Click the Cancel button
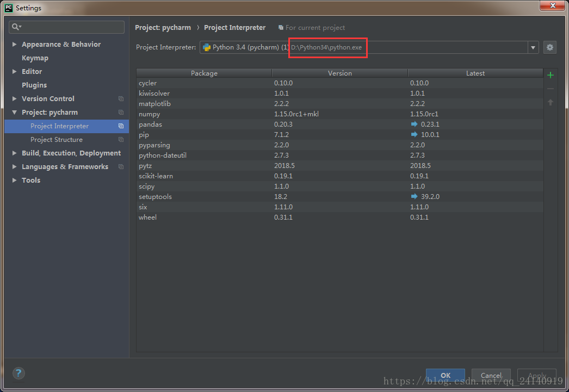 [x=491, y=375]
